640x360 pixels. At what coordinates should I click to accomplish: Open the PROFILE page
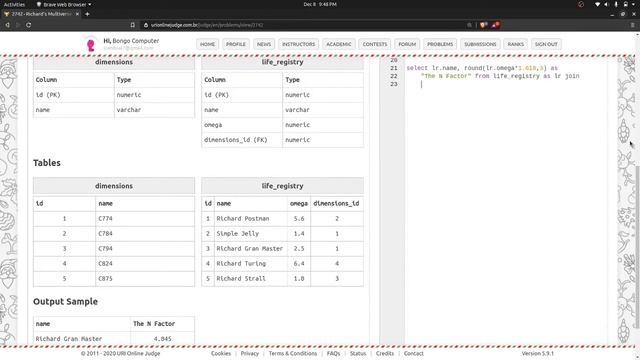(236, 44)
